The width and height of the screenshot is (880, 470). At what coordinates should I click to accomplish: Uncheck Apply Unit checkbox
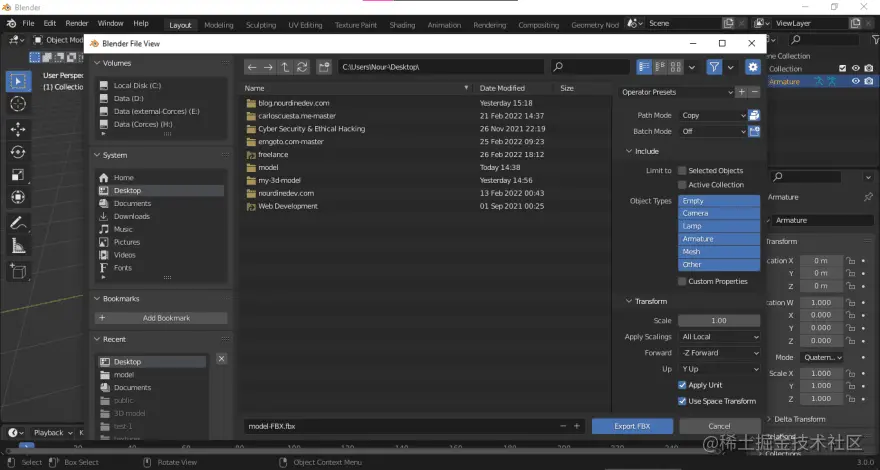[x=682, y=385]
